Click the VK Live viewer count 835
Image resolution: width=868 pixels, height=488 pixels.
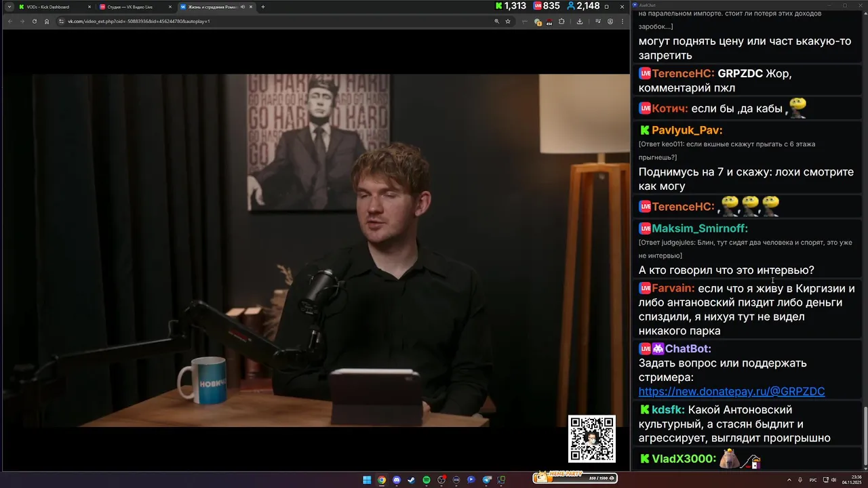pos(547,6)
